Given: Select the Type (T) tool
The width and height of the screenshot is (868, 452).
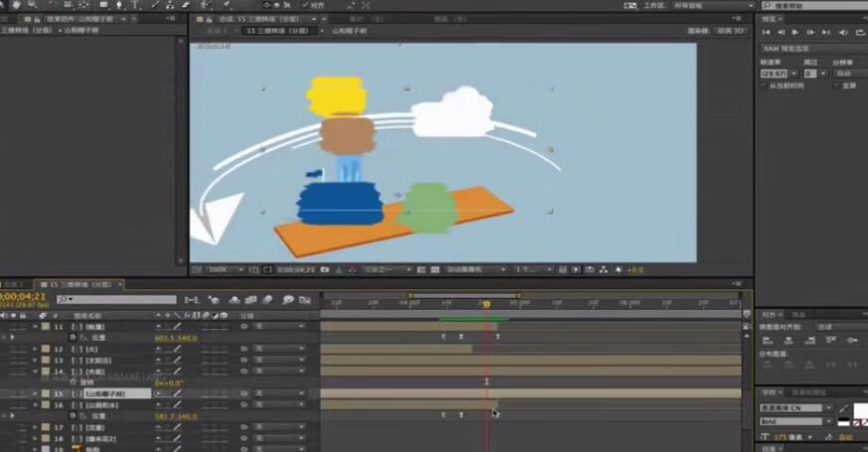Looking at the screenshot, I should [x=134, y=5].
